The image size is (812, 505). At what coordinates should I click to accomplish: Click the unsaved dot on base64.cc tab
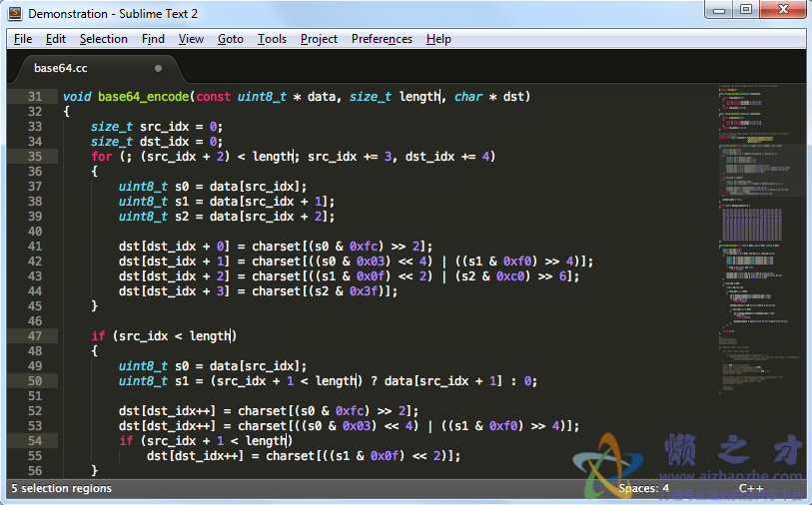coord(158,68)
